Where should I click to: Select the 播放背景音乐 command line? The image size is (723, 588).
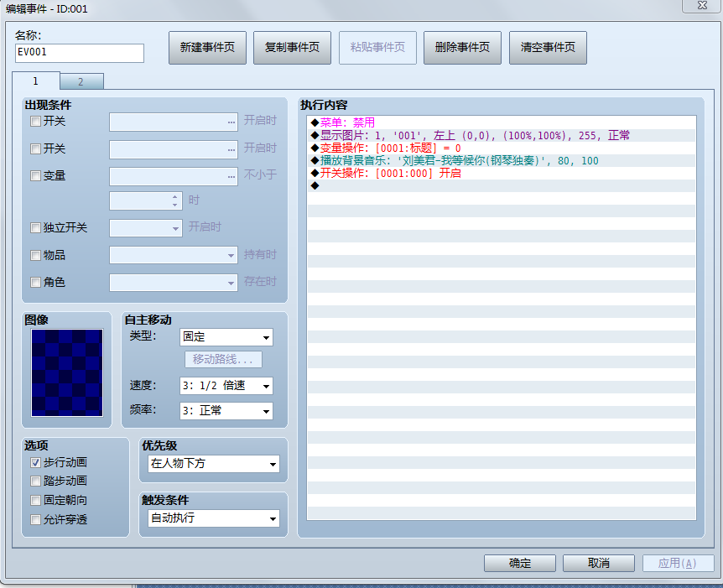coord(502,160)
